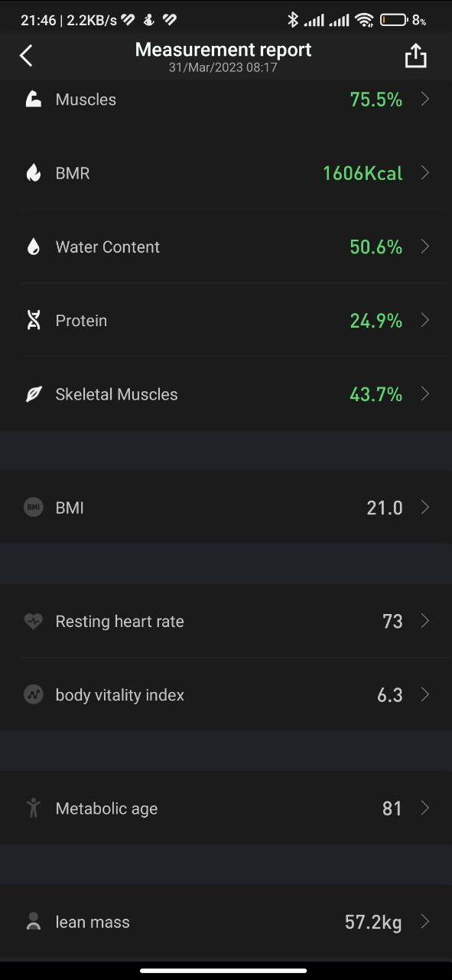Open BMI details chevron

(425, 507)
